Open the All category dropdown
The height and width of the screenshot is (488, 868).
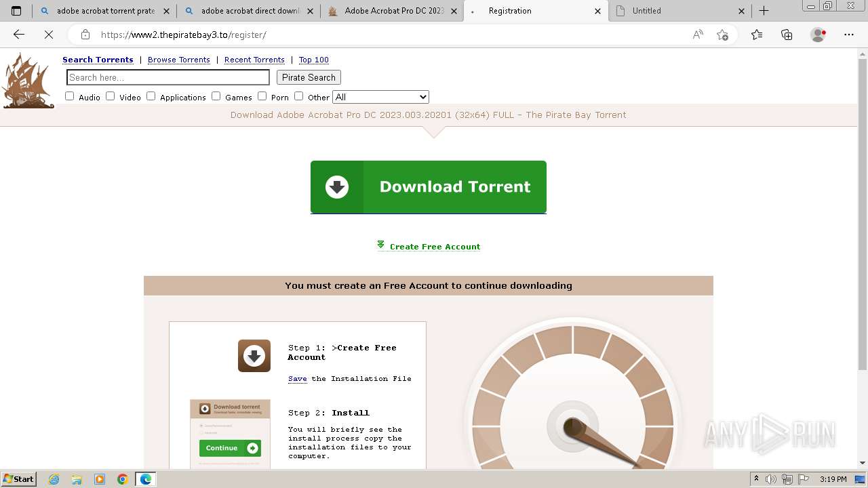point(380,97)
